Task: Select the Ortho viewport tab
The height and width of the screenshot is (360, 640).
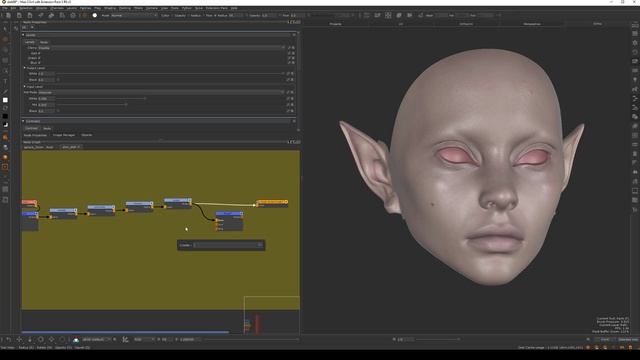Action: [597, 24]
